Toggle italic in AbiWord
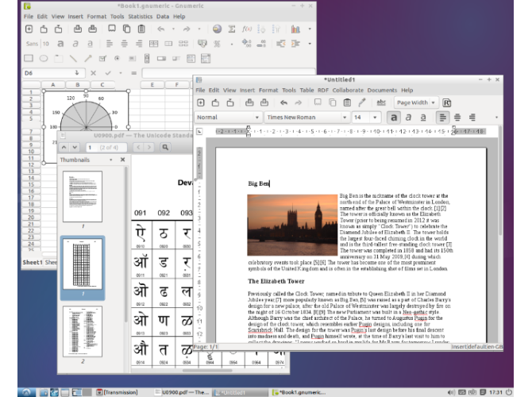Screen dimensions: 532x397 [x=408, y=118]
